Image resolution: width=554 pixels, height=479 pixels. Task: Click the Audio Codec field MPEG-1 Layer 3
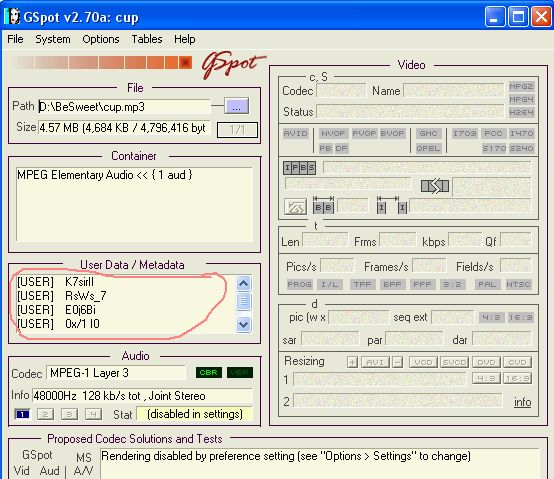(116, 373)
